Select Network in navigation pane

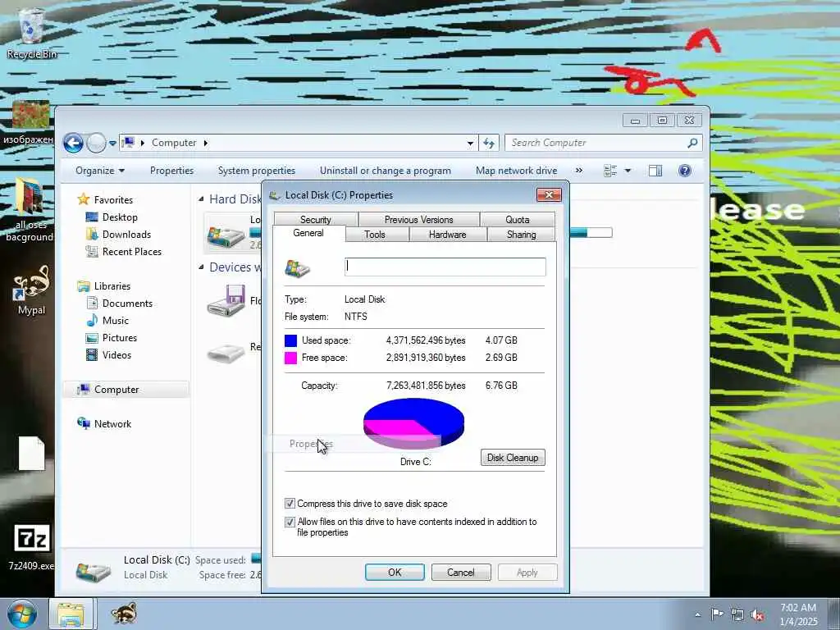point(112,424)
